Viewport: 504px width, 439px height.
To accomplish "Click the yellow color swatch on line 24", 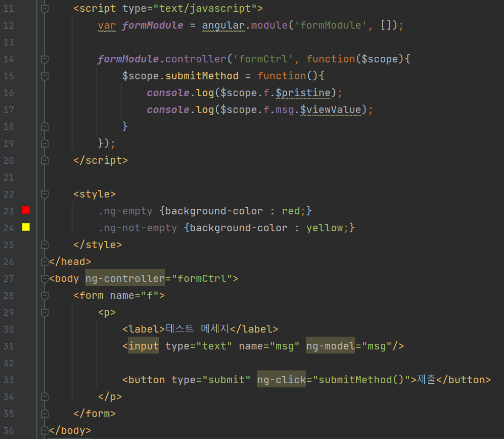I will [26, 227].
